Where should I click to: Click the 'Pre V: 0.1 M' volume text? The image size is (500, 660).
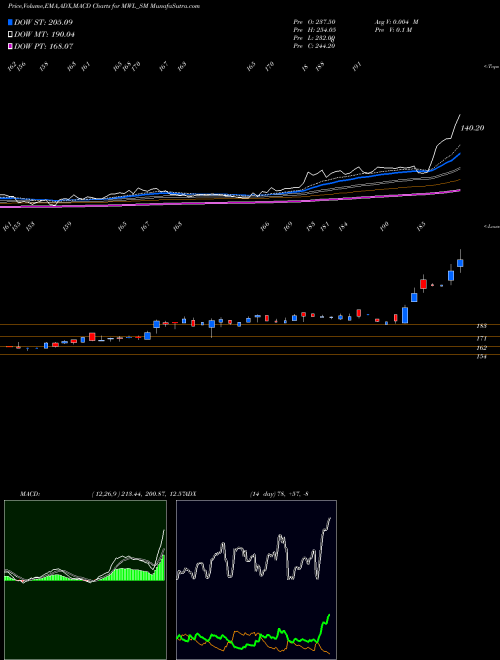(x=393, y=30)
